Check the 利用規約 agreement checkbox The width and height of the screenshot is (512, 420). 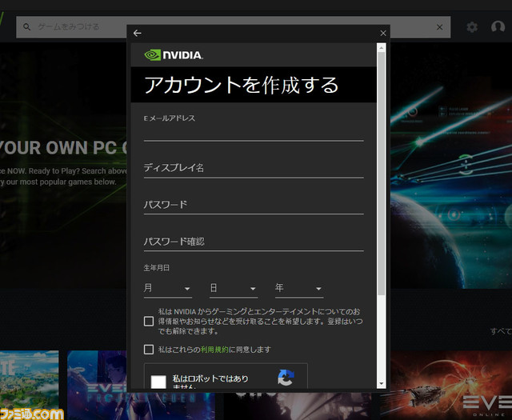149,350
